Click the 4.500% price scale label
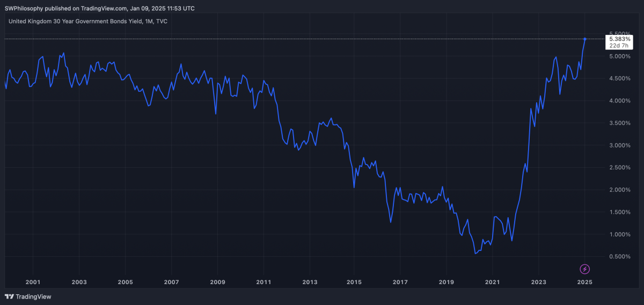Viewport: 644px width, 305px height. 619,79
